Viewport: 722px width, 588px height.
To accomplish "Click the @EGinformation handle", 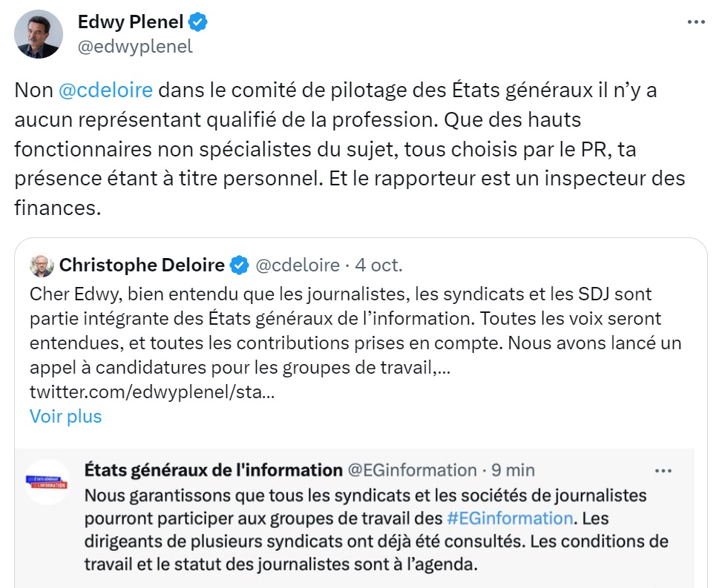I will 413,470.
